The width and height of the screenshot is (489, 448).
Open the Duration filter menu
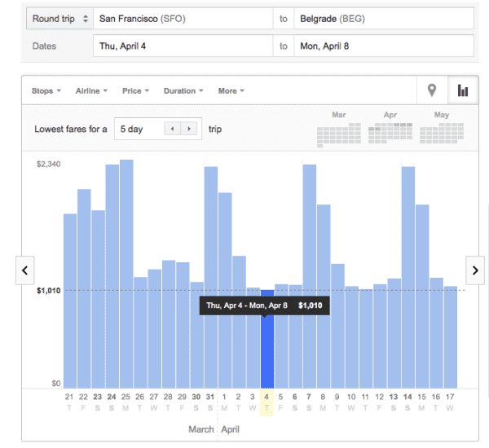[x=183, y=91]
